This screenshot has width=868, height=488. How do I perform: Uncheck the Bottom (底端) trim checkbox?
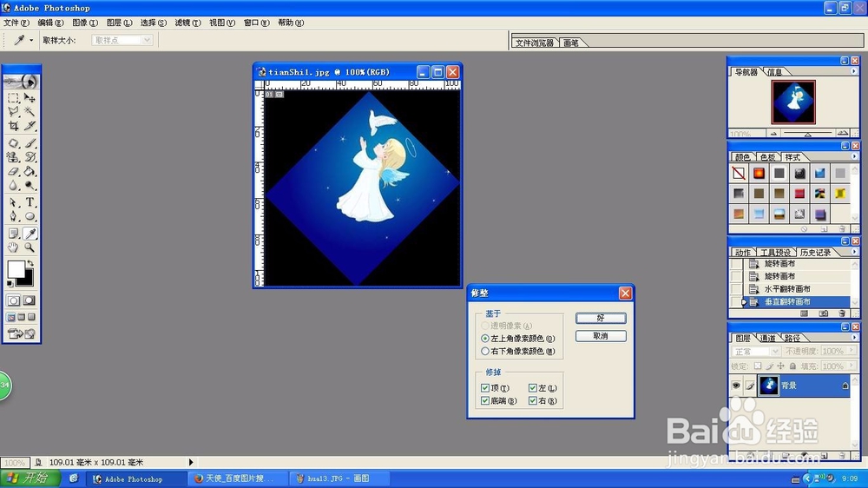485,400
